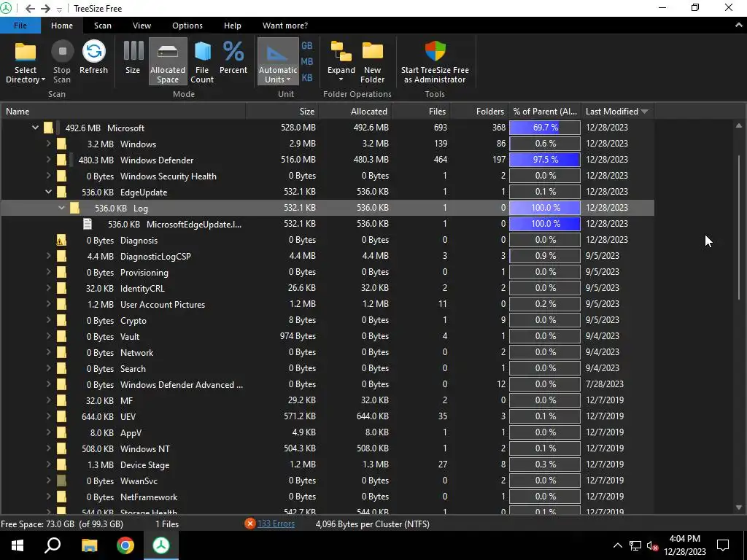Image resolution: width=747 pixels, height=560 pixels.
Task: Expand the User Account Pictures folder
Action: (x=48, y=304)
